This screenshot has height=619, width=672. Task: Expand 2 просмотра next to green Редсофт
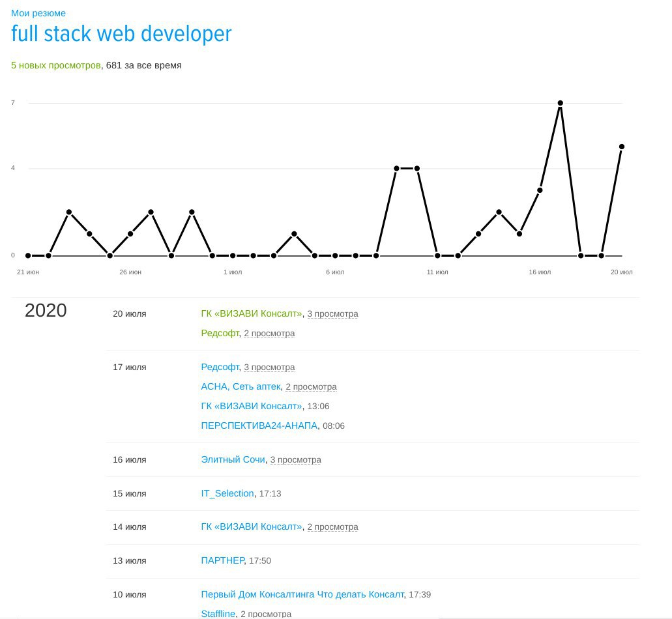269,334
